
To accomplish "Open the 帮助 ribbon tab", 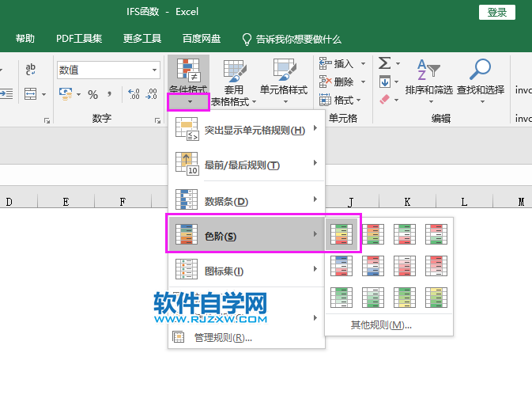I will 25,39.
